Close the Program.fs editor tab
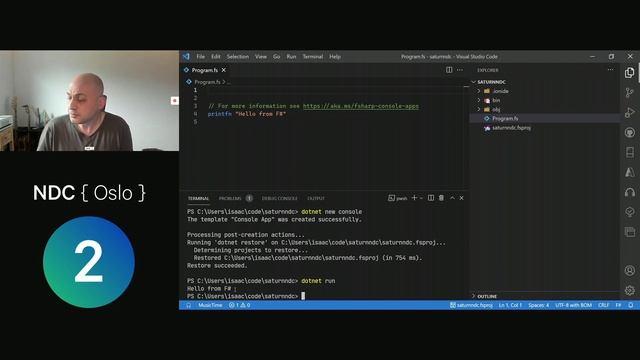The image size is (640, 360). click(x=224, y=70)
